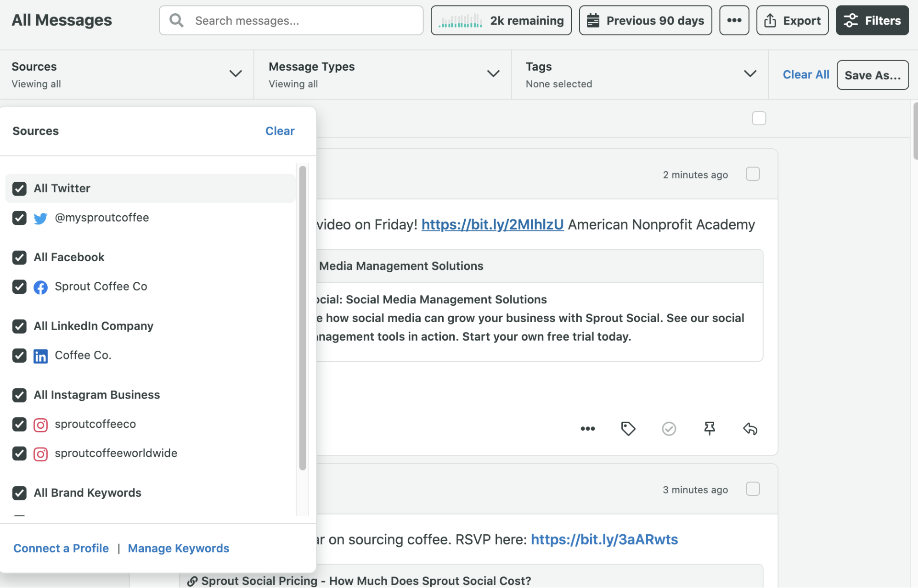Screen dimensions: 918x588
Task: Click the magnifying glass search icon
Action: (x=176, y=20)
